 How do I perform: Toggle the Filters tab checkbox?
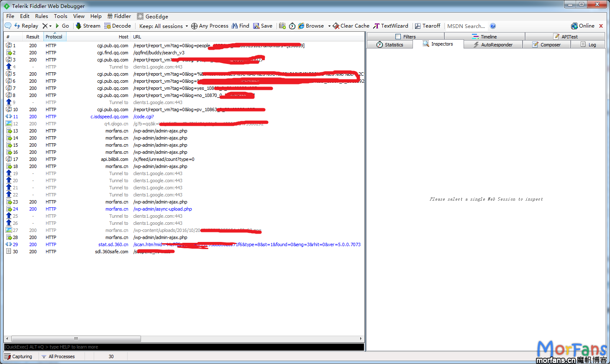398,37
